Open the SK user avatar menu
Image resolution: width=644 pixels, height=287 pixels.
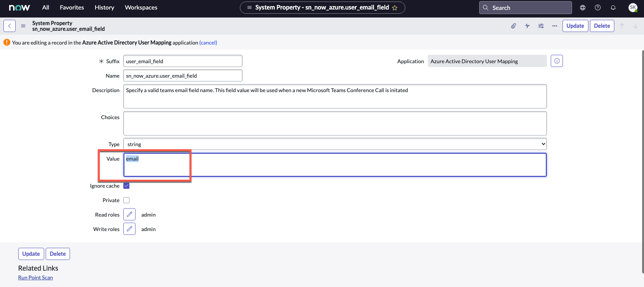[633, 8]
